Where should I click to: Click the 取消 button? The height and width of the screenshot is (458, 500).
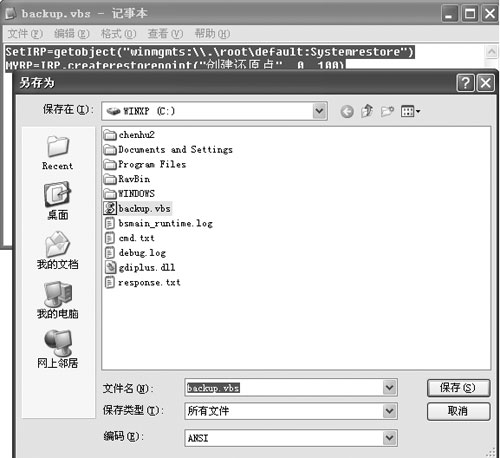[x=458, y=411]
